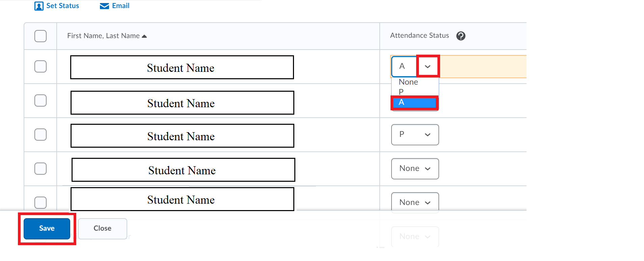Select None in the open attendance dropdown
This screenshot has width=644, height=261.
point(408,82)
